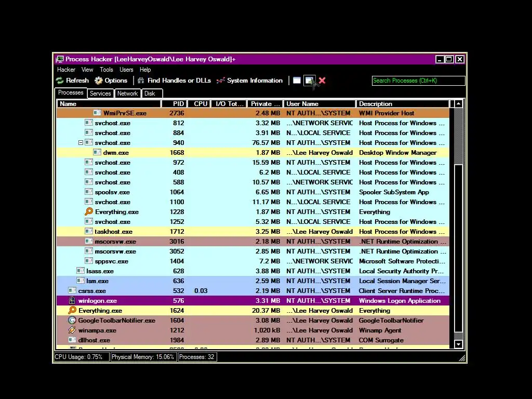This screenshot has height=399, width=532.
Task: Click the sppsvc.exe process icon
Action: [88, 261]
